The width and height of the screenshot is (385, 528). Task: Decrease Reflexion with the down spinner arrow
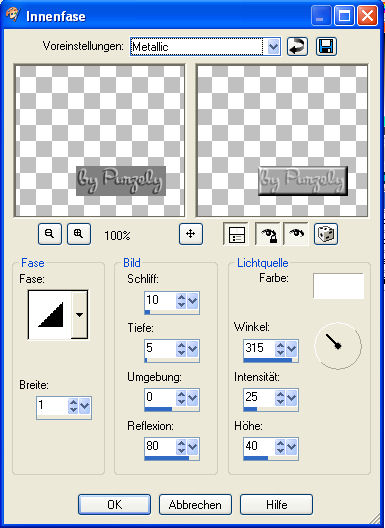(x=181, y=451)
